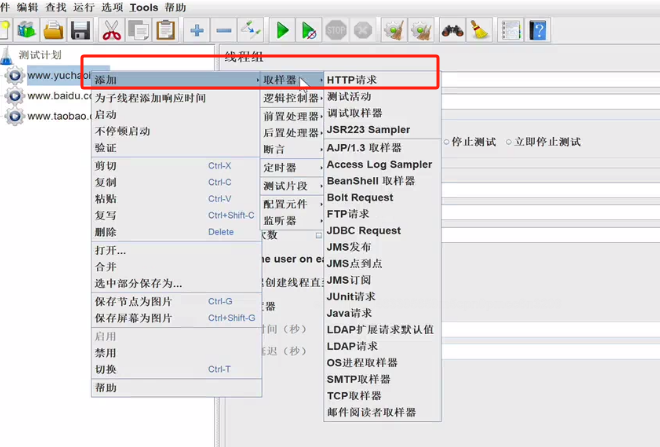Reset search with the broom icon
660x447 pixels.
tap(479, 30)
